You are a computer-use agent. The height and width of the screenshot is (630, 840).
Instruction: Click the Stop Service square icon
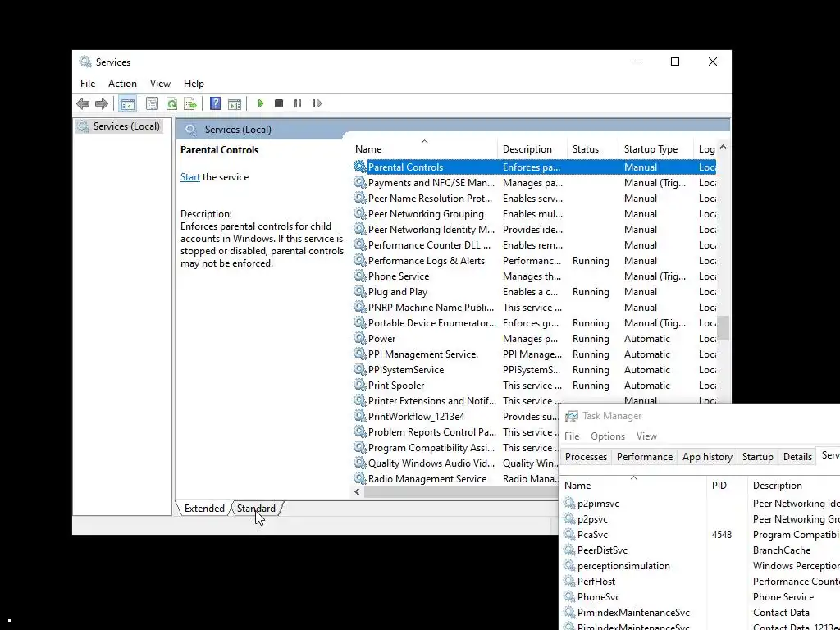(279, 103)
